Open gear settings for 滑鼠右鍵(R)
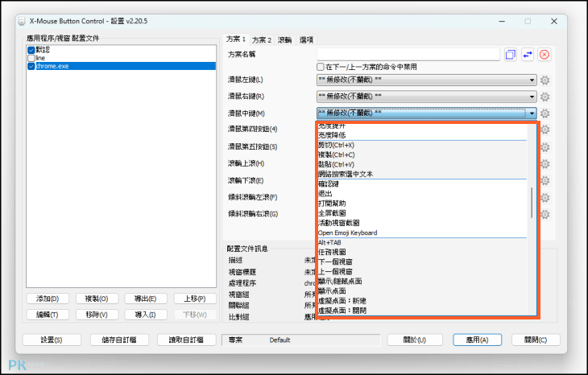588x375 pixels. [x=545, y=97]
